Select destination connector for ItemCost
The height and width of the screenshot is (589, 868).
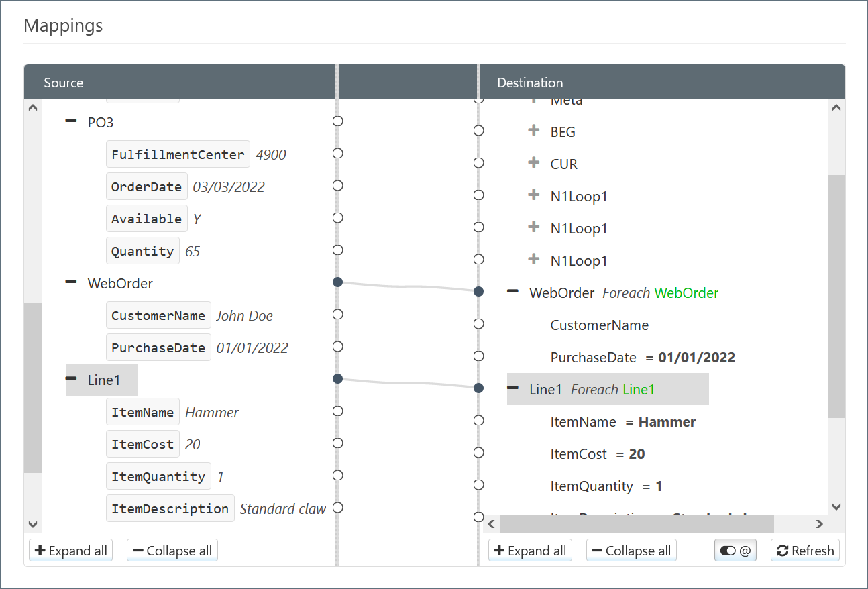coord(478,452)
